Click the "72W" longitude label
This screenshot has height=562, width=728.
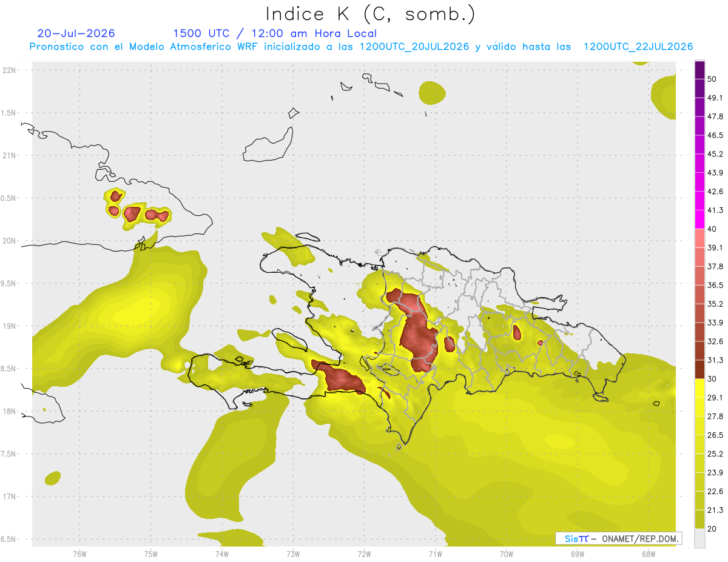364,554
